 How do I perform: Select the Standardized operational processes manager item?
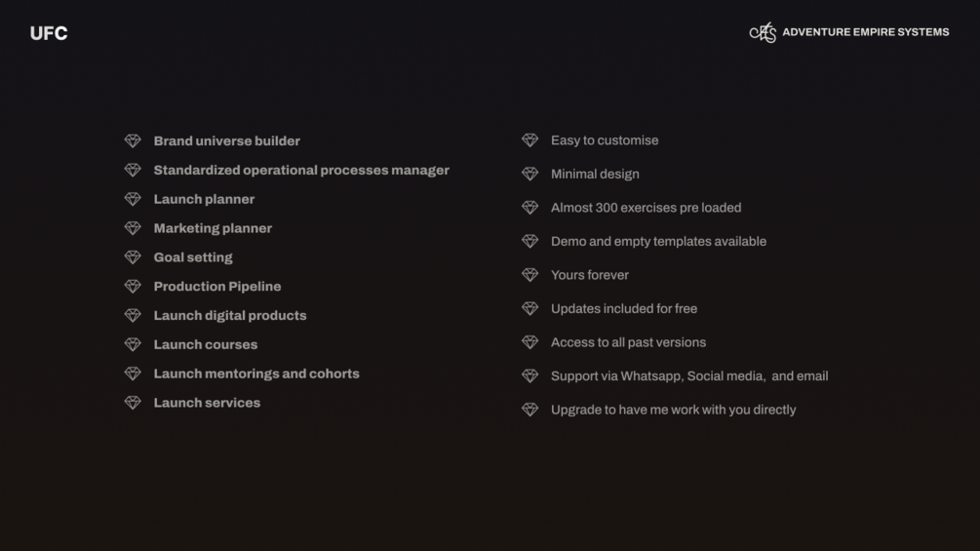[x=301, y=170]
